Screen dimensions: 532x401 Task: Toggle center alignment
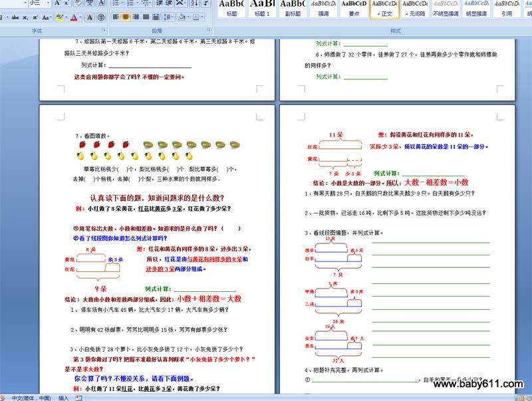point(126,17)
